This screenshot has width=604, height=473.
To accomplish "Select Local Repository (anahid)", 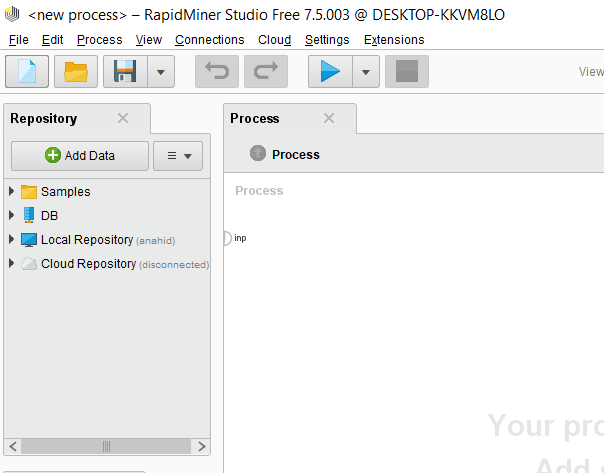I will [x=98, y=240].
